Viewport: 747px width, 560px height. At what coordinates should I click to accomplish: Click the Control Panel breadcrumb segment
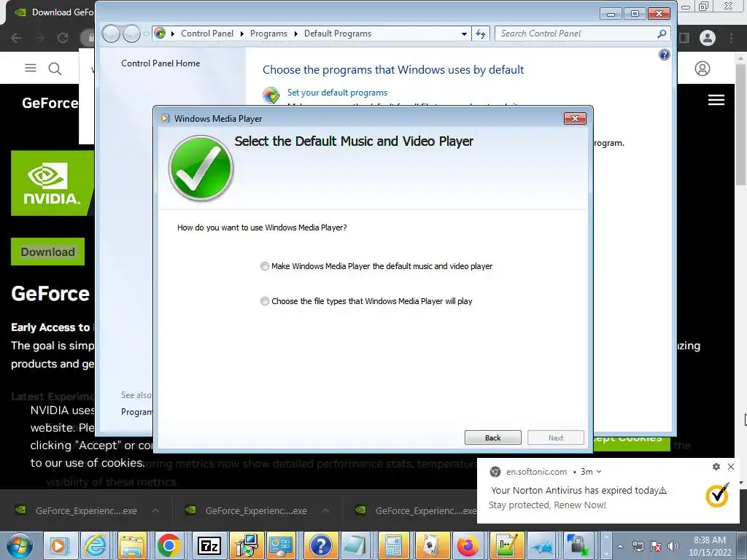[207, 34]
